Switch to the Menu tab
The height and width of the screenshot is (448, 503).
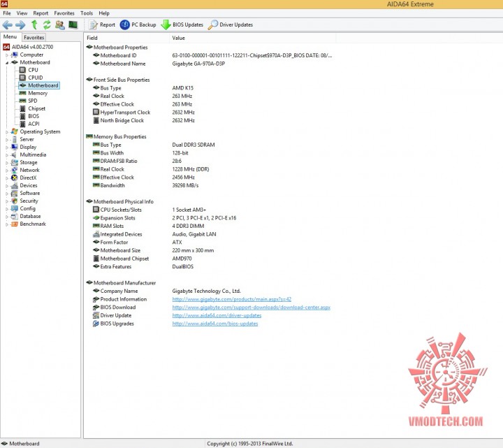(10, 36)
